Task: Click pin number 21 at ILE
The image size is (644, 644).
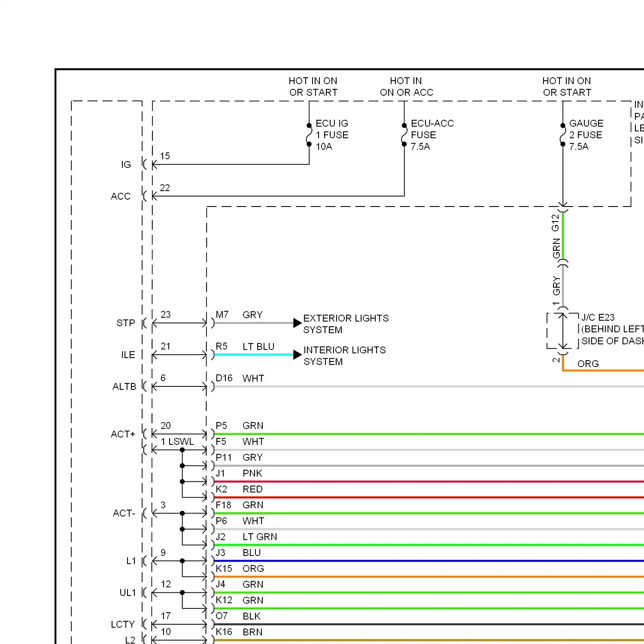Action: 166,346
